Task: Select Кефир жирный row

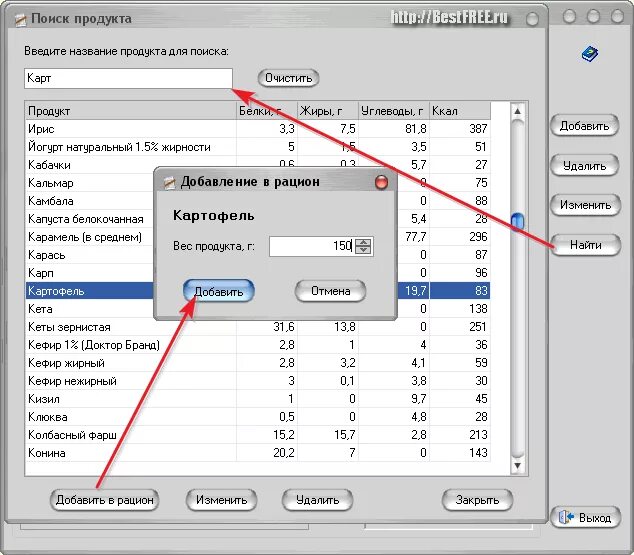Action: (258, 363)
